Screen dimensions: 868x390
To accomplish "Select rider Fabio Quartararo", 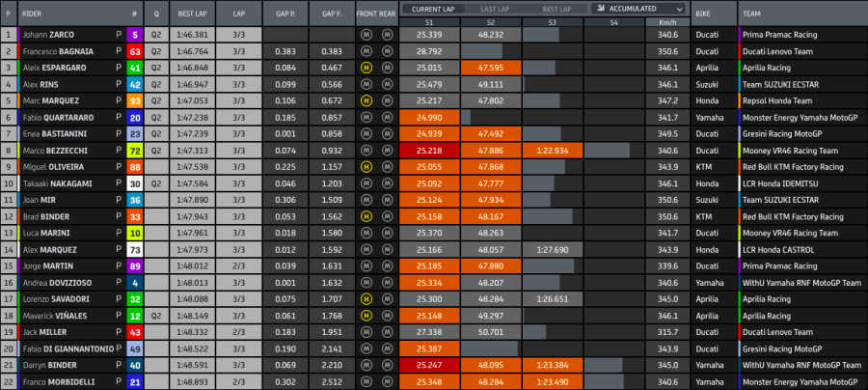I will (x=58, y=118).
